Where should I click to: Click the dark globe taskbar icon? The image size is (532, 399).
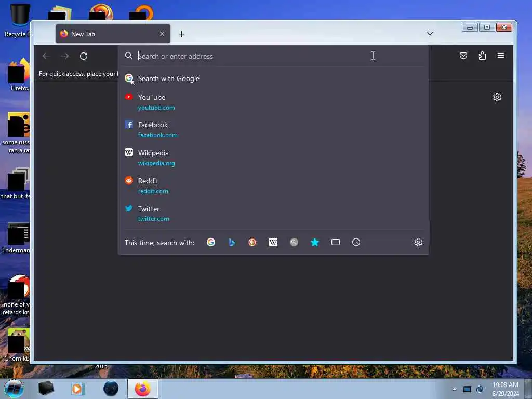tap(111, 389)
